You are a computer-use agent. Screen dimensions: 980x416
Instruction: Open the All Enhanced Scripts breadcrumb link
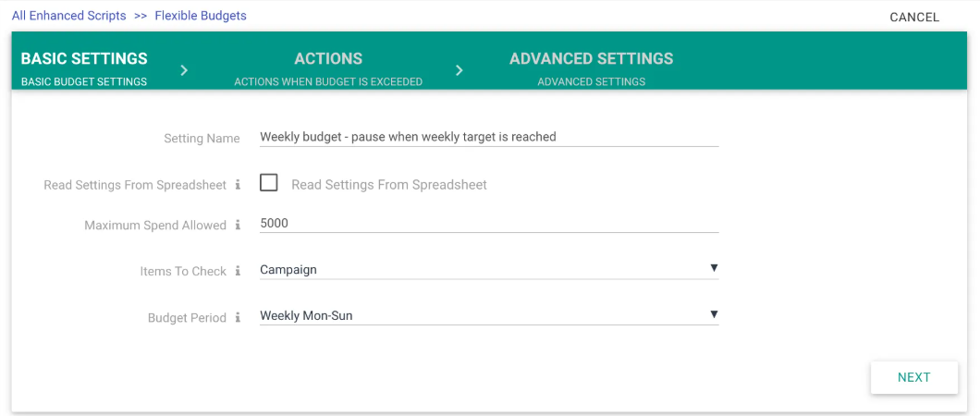68,16
